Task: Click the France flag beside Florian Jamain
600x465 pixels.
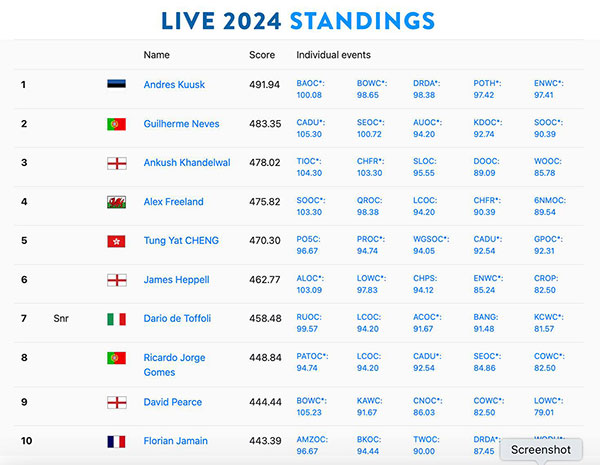Action: (x=116, y=442)
